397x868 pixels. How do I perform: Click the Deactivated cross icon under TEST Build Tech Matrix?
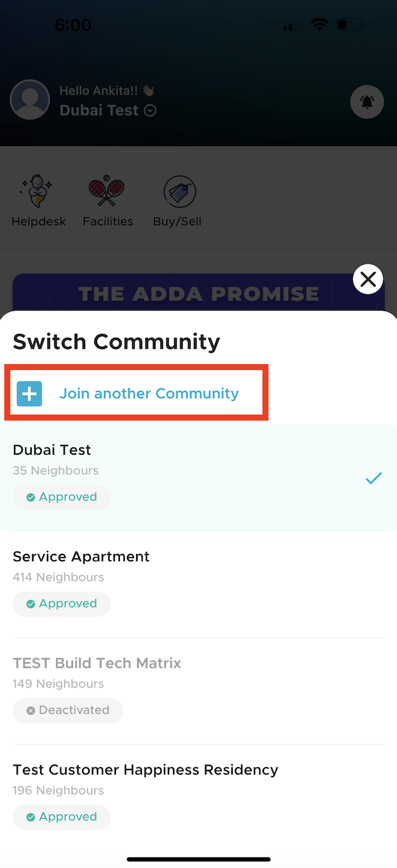pos(30,710)
